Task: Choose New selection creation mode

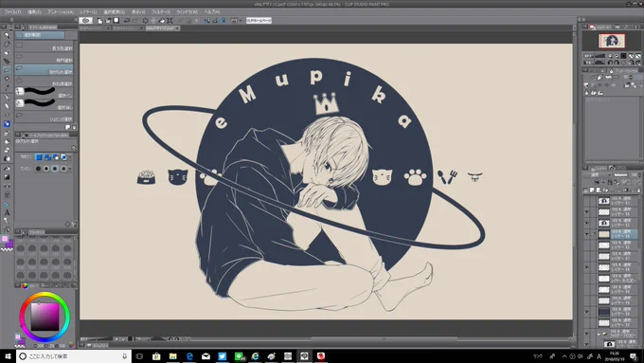Action: click(39, 157)
